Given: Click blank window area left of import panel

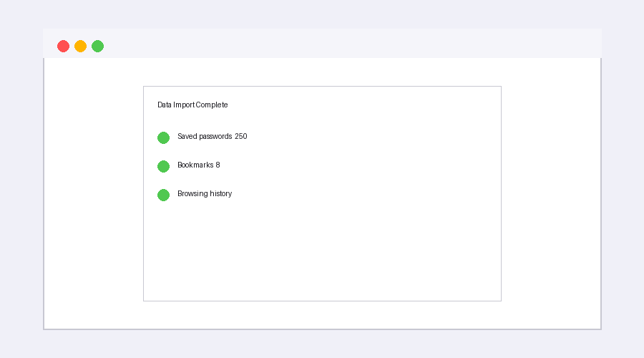Looking at the screenshot, I should pyautogui.click(x=93, y=193).
